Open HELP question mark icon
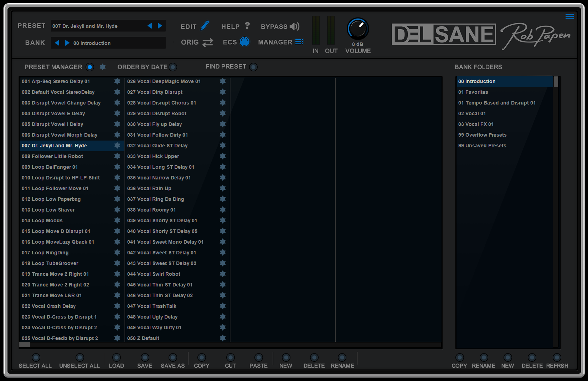 point(247,26)
